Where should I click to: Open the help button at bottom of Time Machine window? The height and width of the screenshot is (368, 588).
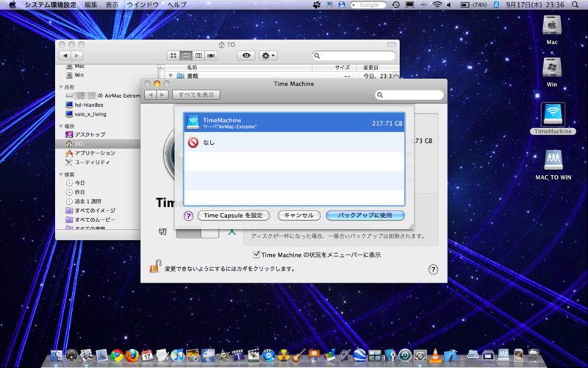pos(433,269)
